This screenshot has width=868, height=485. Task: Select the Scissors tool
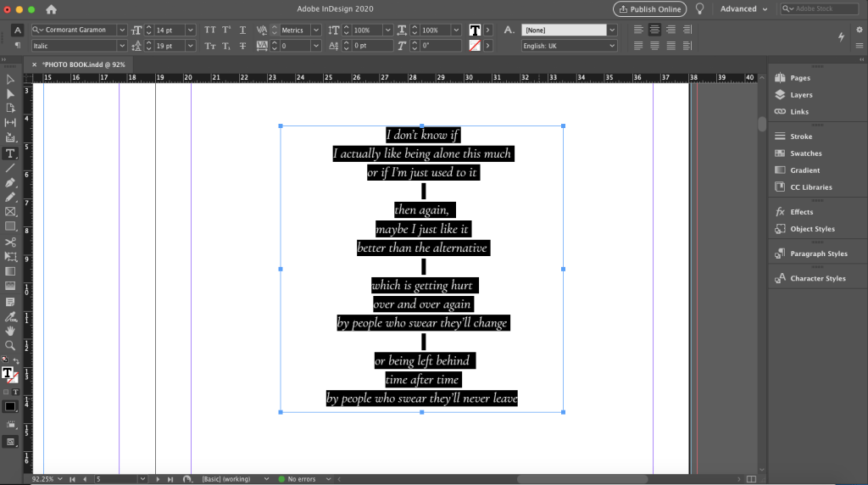pos(10,242)
